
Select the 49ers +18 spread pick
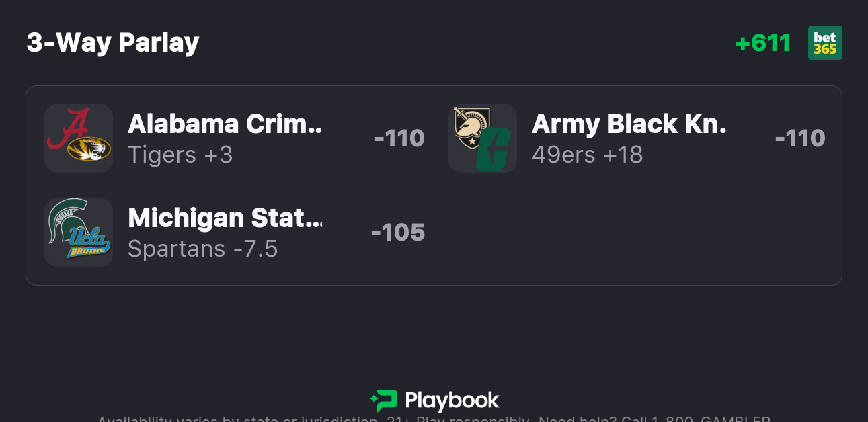[x=587, y=155]
